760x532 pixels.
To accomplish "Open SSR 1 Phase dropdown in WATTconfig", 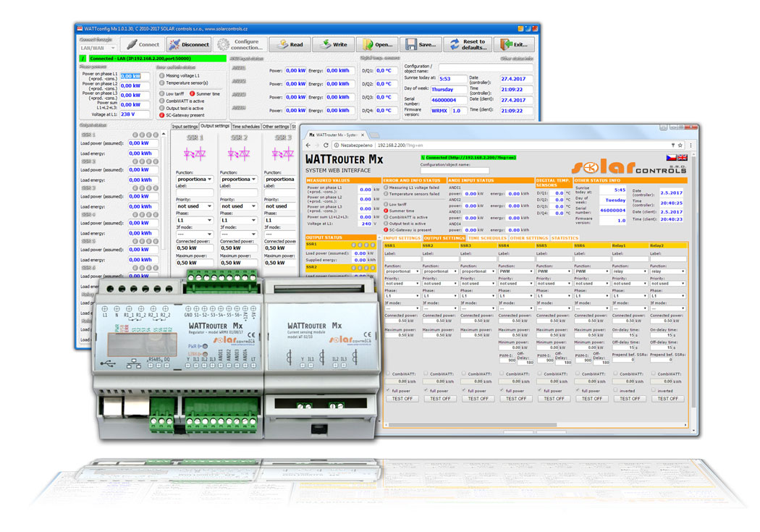I will [x=195, y=220].
